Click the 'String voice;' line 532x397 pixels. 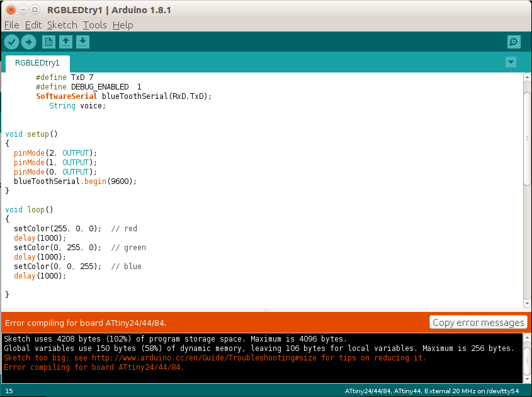click(x=77, y=106)
